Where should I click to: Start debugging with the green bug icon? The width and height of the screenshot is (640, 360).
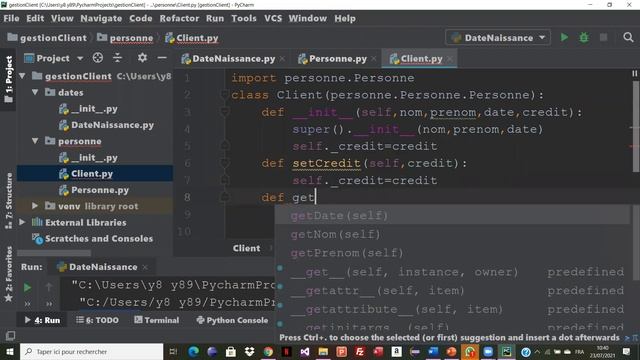(584, 38)
